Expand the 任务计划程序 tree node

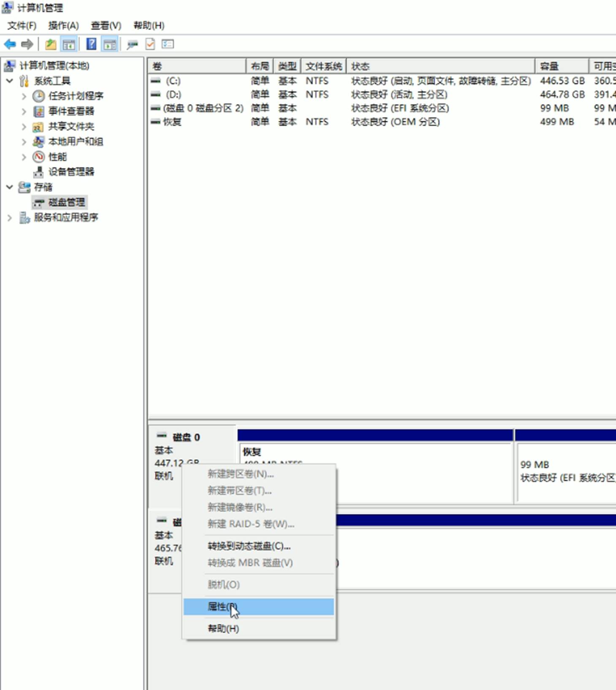pyautogui.click(x=24, y=96)
